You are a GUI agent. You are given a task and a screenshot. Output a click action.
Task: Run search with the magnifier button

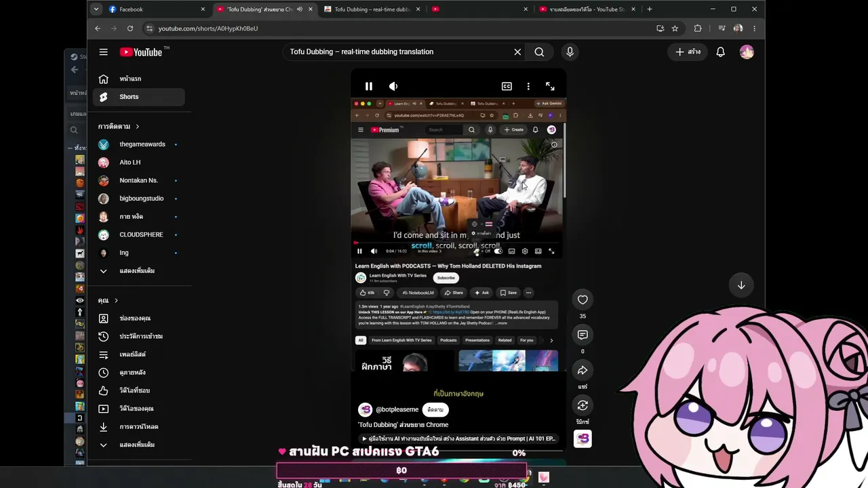[x=539, y=52]
